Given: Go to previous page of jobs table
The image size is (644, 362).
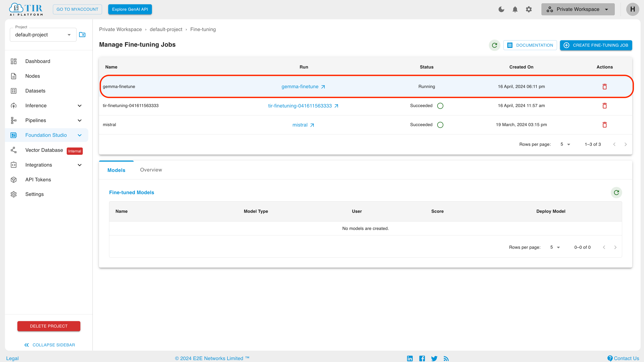Looking at the screenshot, I should pyautogui.click(x=614, y=144).
